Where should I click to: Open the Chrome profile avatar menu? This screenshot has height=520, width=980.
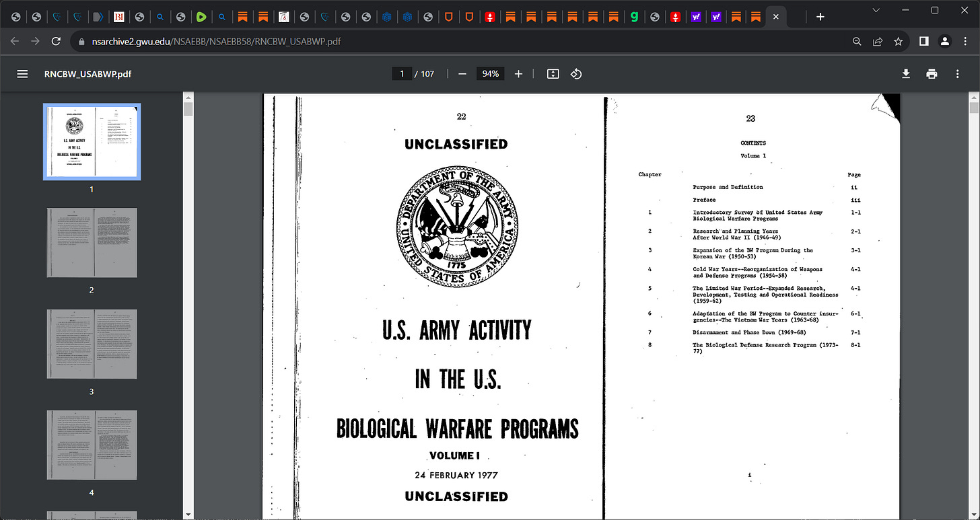(x=945, y=41)
